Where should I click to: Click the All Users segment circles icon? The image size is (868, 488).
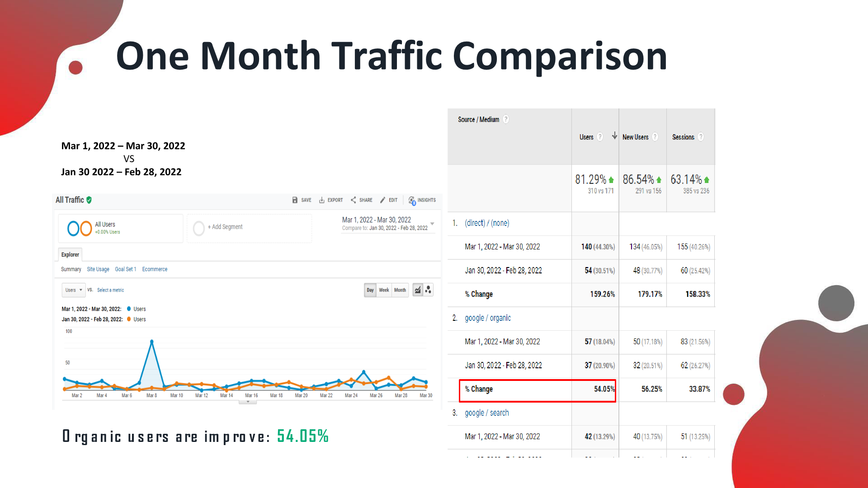(80, 228)
